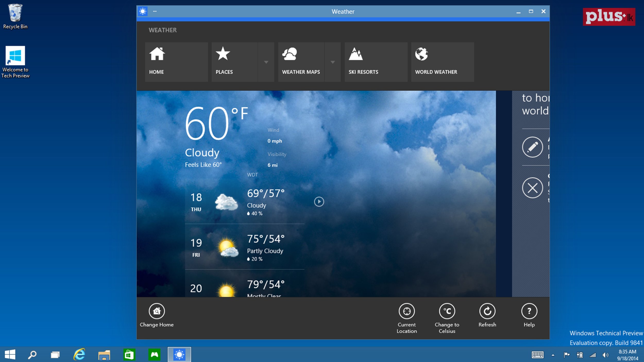Click the pencil edit icon
Viewport: 644px width, 362px height.
(x=532, y=147)
